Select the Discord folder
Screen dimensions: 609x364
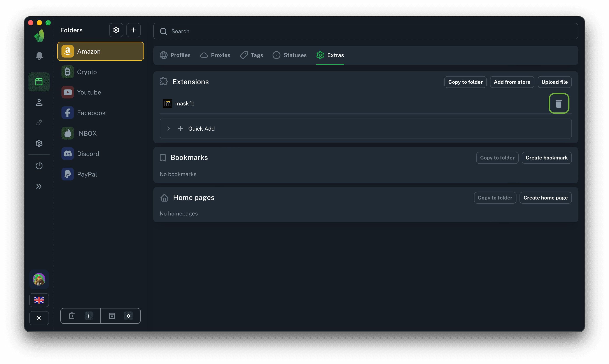click(88, 154)
